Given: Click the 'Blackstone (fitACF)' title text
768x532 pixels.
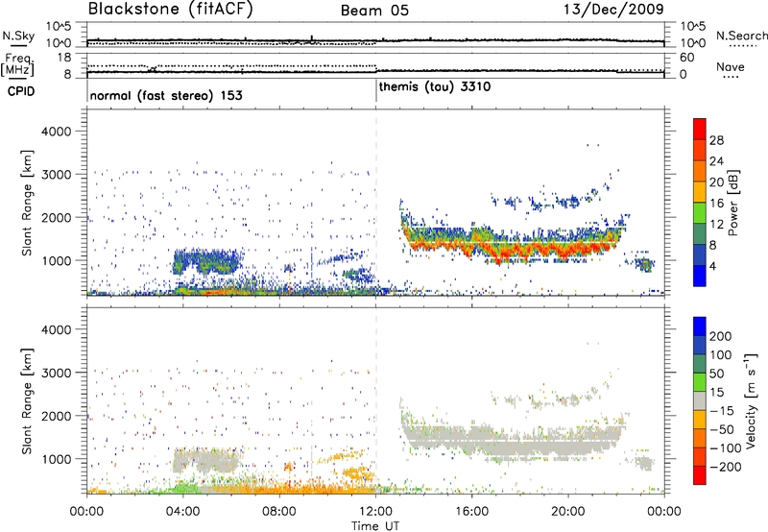Looking at the screenshot, I should [170, 10].
